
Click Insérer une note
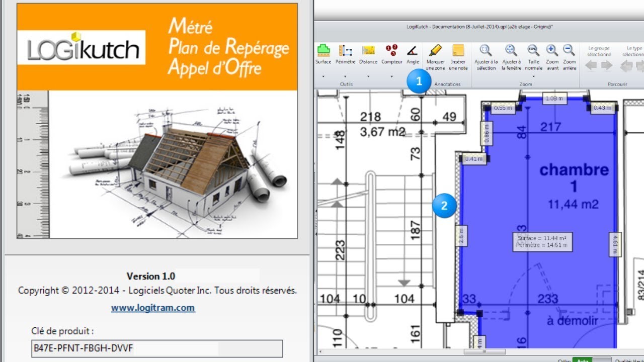click(x=458, y=57)
